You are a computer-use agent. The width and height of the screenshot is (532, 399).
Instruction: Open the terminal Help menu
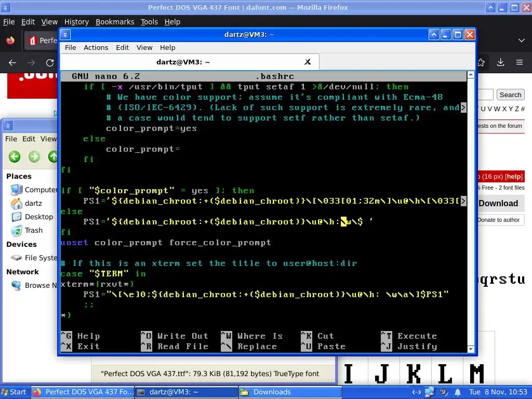[x=168, y=47]
